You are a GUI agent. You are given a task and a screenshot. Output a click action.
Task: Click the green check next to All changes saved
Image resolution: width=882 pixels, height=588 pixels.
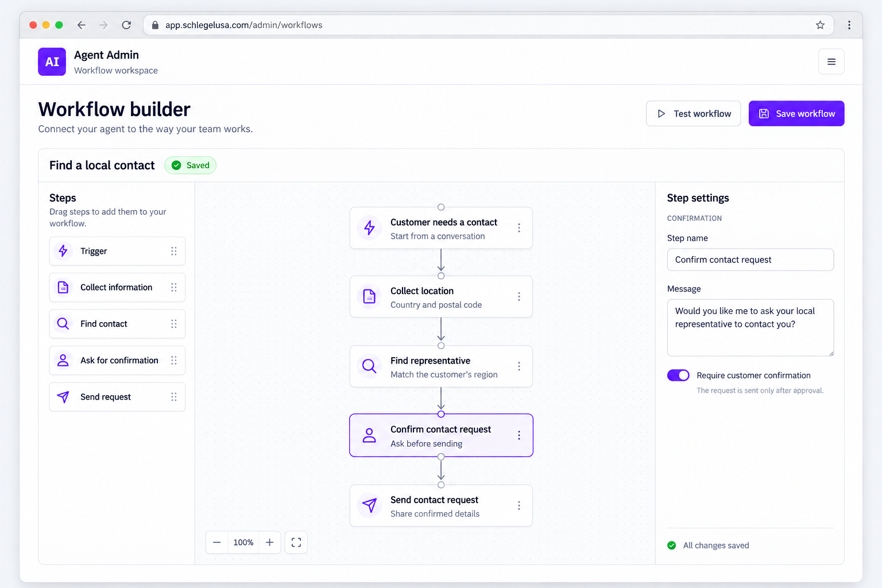(672, 546)
